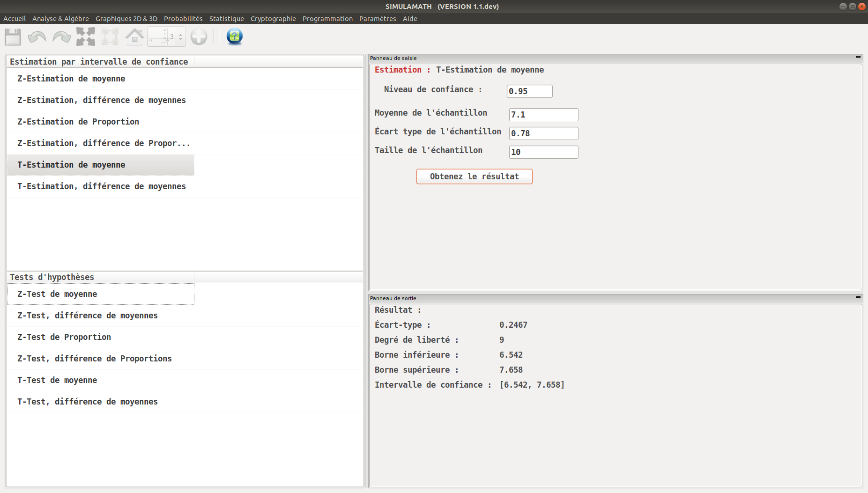868x493 pixels.
Task: Click the Taille de l'échantillon field
Action: coord(543,152)
